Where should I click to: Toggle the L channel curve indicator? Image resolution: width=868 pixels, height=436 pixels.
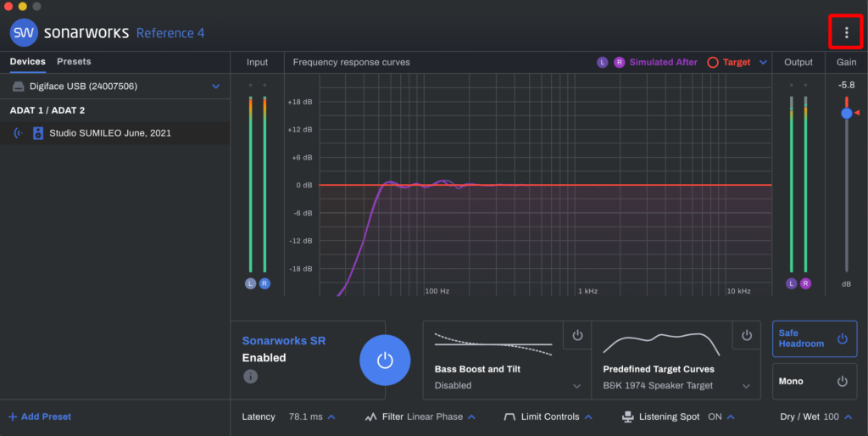coord(603,62)
